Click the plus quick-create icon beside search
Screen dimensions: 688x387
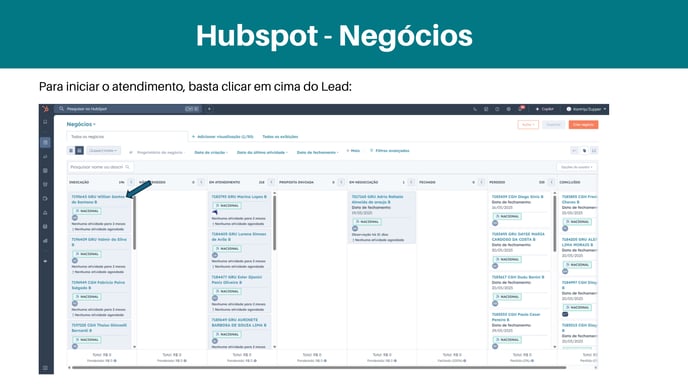[x=209, y=109]
